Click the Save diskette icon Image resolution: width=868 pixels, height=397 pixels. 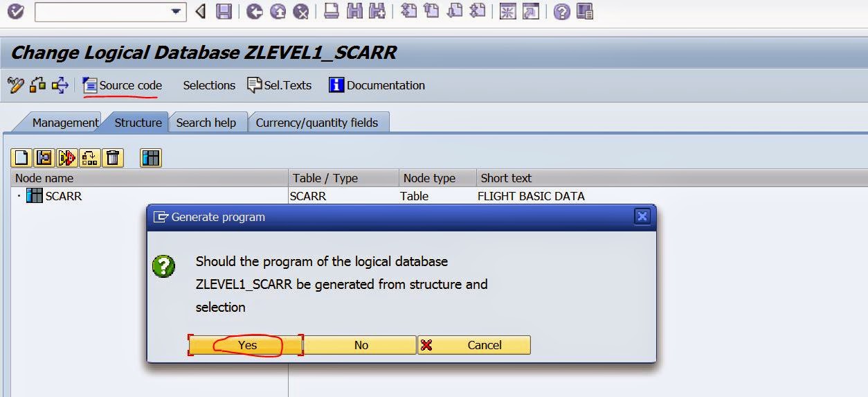point(224,12)
